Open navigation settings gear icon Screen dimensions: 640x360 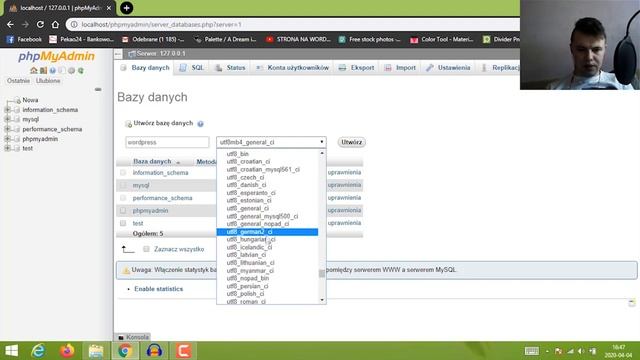[x=71, y=71]
